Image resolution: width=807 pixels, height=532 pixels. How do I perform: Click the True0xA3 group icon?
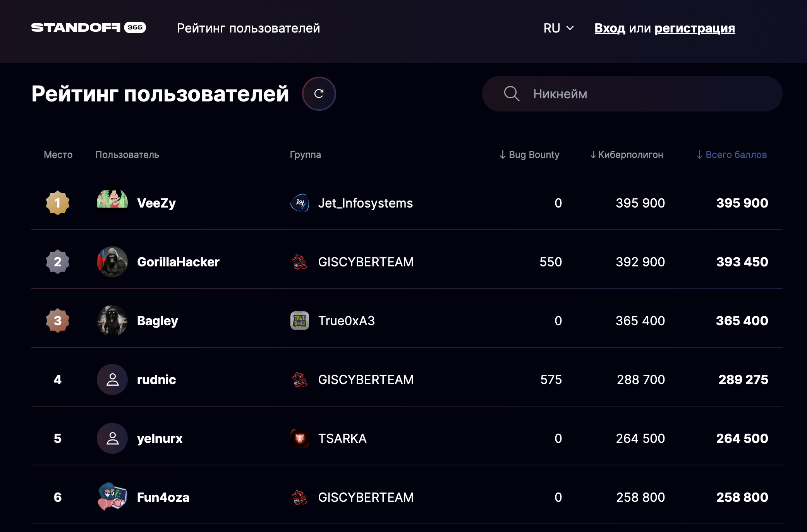coord(300,321)
